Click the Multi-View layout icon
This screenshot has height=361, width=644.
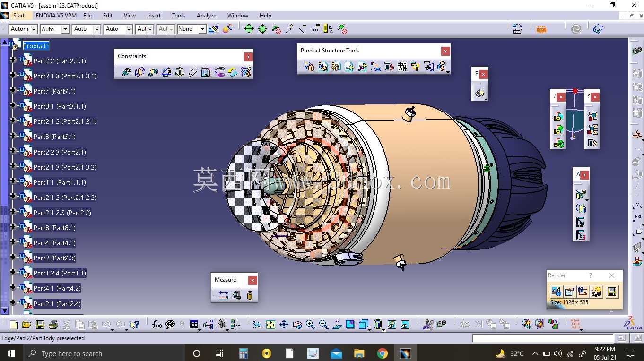[350, 325]
